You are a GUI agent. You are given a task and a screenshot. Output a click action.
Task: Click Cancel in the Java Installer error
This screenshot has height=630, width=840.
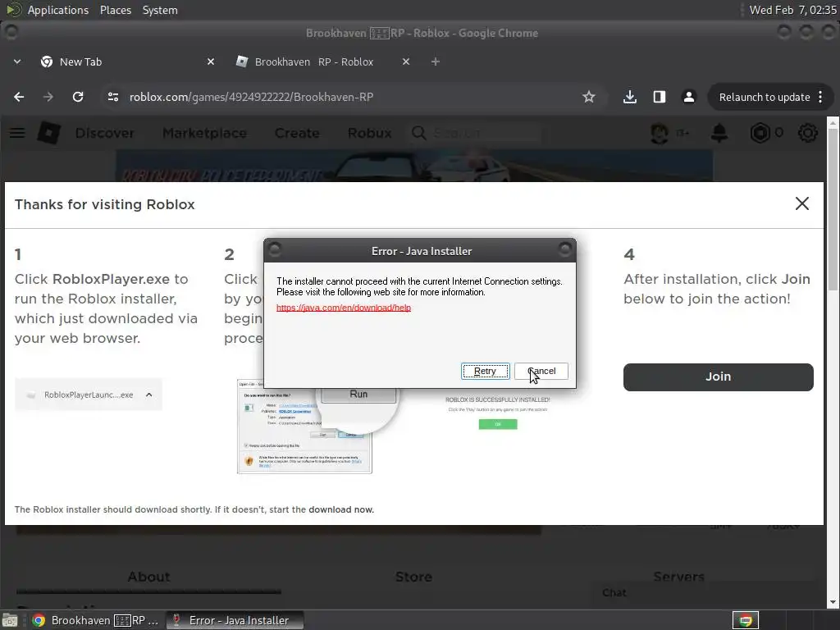point(541,372)
